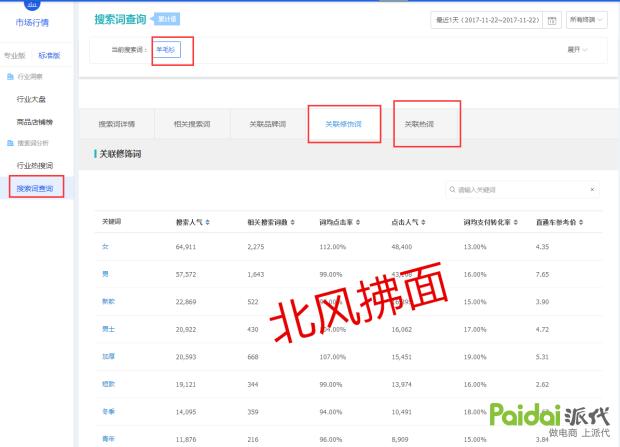Screen dimensions: 620x447
Task: Click the value 20,593 in the table
Action: 186,357
